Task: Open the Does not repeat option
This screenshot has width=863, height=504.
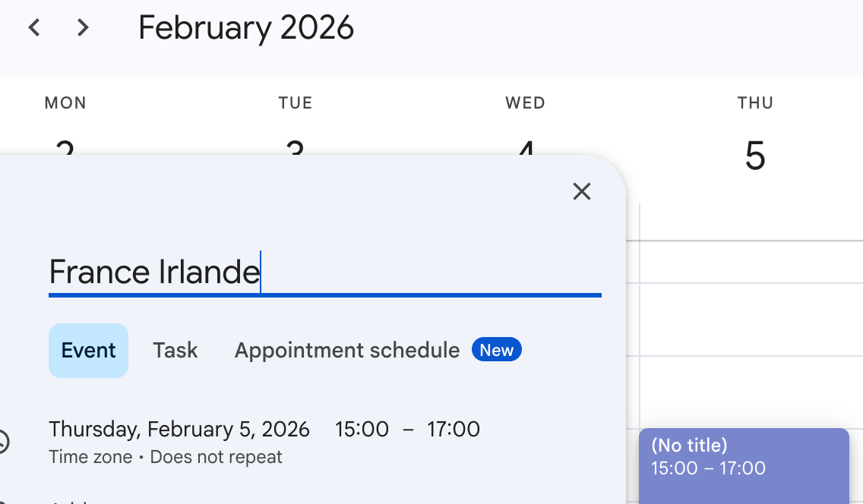Action: [216, 458]
